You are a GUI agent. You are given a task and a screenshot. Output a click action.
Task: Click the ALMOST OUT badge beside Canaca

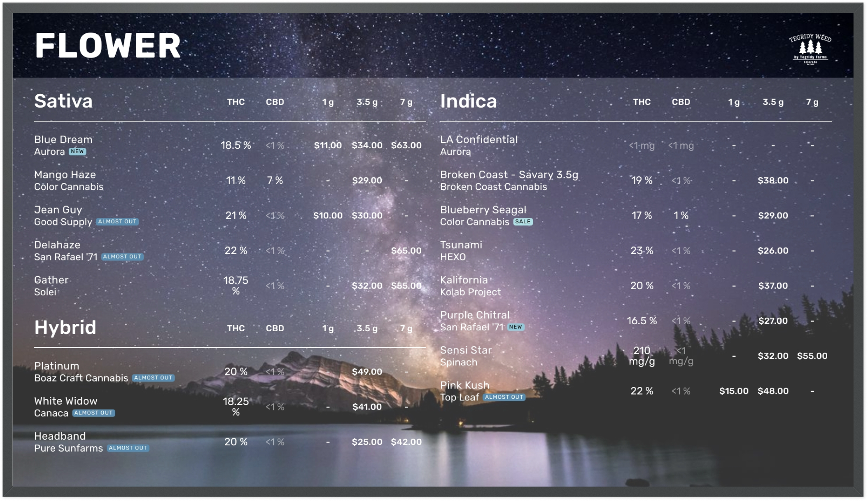pos(93,413)
